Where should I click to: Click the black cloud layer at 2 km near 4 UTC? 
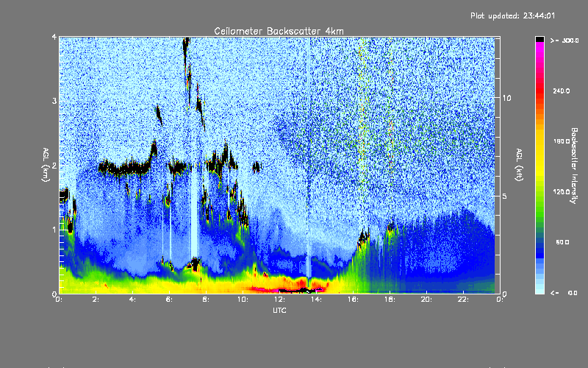tap(127, 168)
